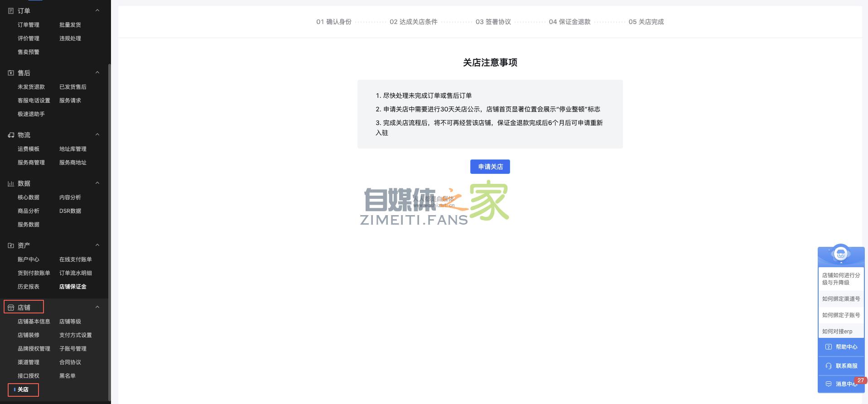Click the 申请关店 button
This screenshot has height=404, width=868.
(490, 167)
